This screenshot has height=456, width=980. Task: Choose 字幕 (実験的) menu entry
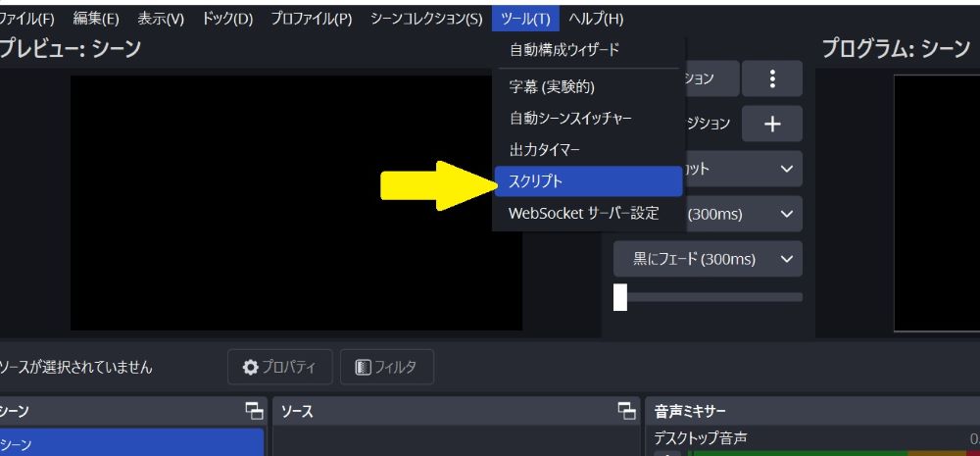[588, 87]
